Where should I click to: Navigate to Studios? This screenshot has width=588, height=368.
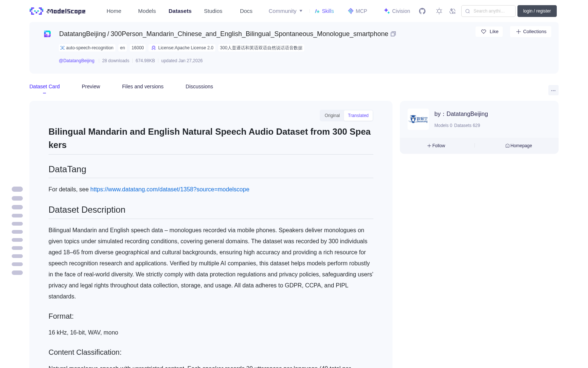click(x=213, y=11)
